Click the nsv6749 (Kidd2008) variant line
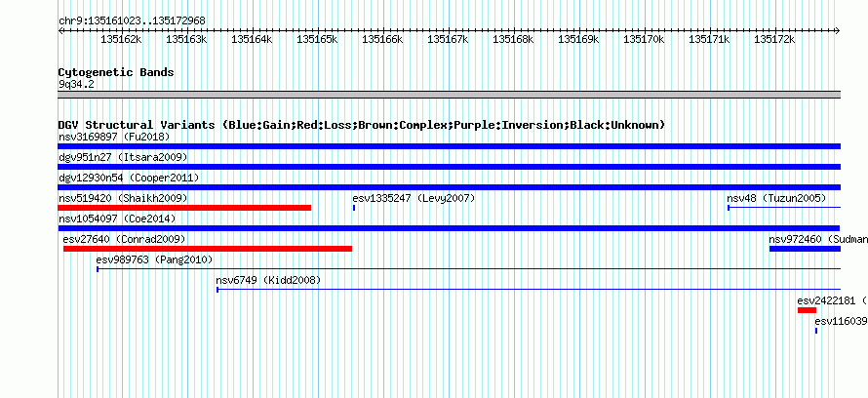 pyautogui.click(x=529, y=290)
